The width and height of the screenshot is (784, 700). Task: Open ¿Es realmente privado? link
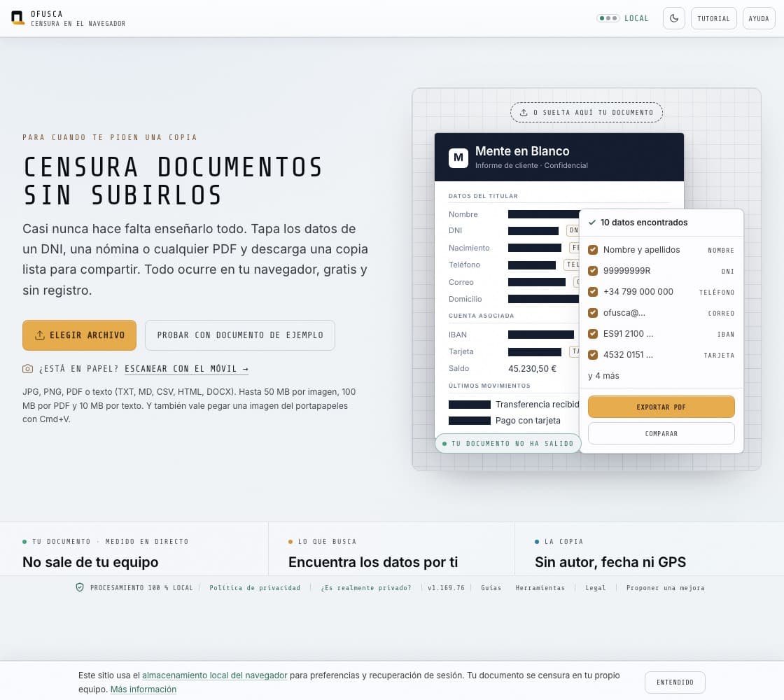click(366, 588)
